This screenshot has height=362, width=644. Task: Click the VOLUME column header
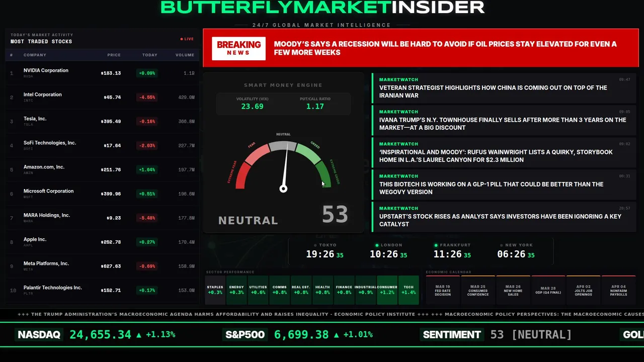pos(185,55)
